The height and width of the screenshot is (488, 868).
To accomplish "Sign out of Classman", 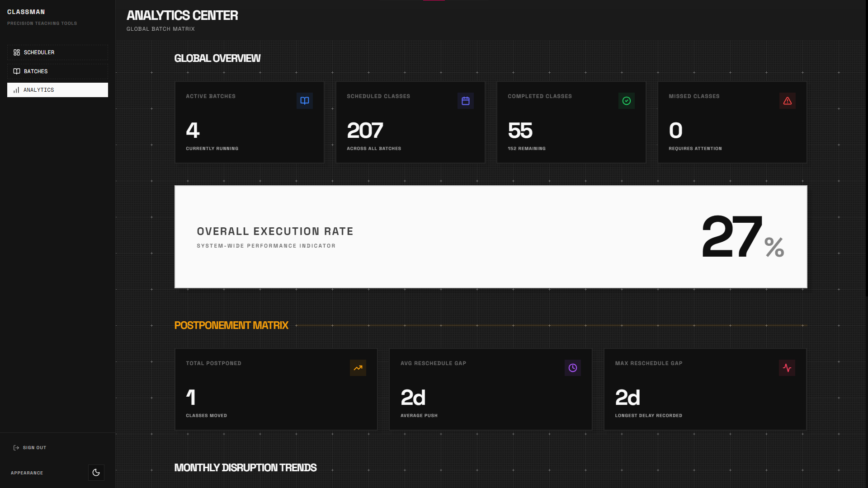I will 34,447.
